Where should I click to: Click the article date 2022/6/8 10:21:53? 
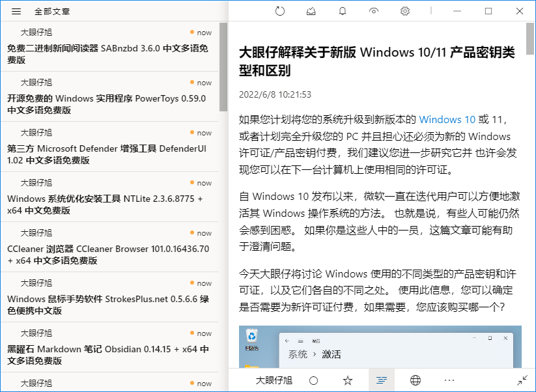(x=275, y=94)
